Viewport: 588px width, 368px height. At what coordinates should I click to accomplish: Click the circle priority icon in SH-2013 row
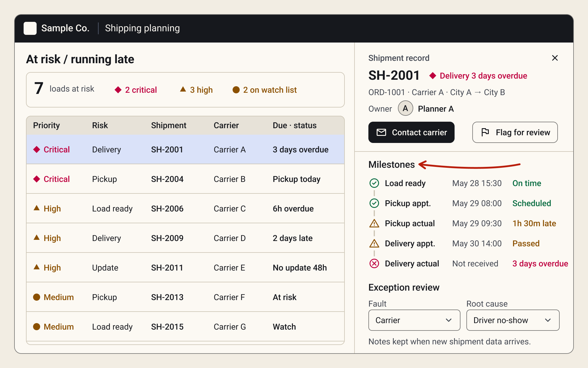pyautogui.click(x=37, y=297)
